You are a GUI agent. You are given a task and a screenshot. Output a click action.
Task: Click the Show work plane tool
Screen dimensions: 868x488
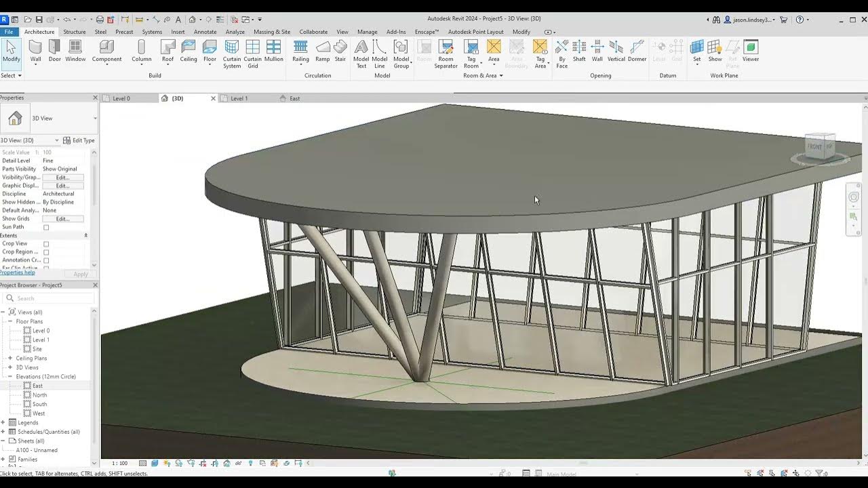pos(715,51)
